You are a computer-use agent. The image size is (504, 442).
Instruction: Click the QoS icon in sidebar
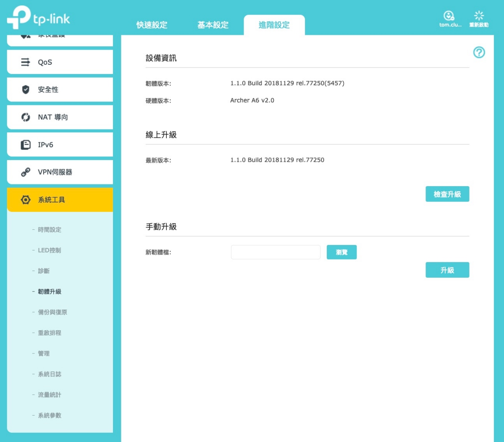click(x=26, y=62)
